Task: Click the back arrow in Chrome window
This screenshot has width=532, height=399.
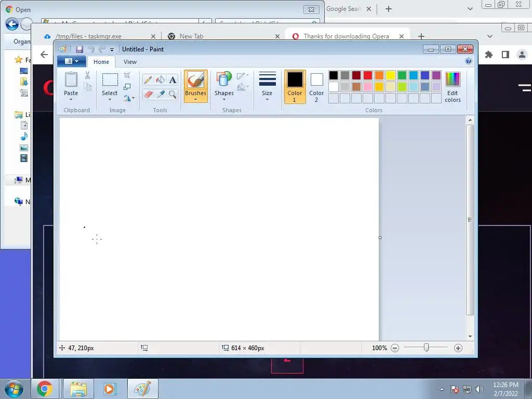Action: 44,54
